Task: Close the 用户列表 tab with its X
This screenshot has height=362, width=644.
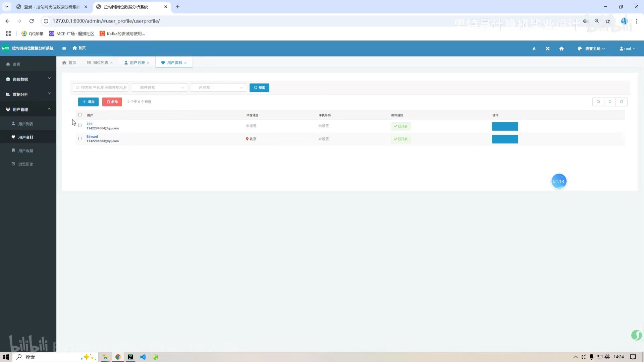Action: coord(148,63)
